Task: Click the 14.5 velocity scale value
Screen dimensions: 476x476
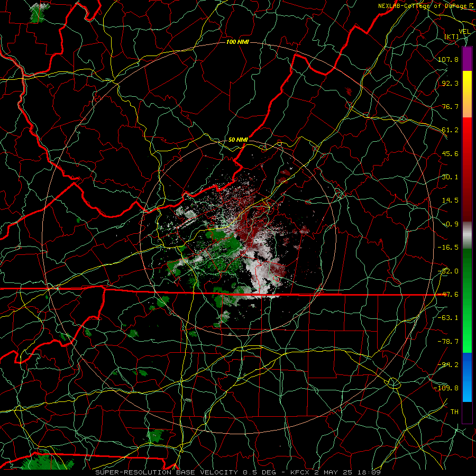Action: click(x=450, y=200)
